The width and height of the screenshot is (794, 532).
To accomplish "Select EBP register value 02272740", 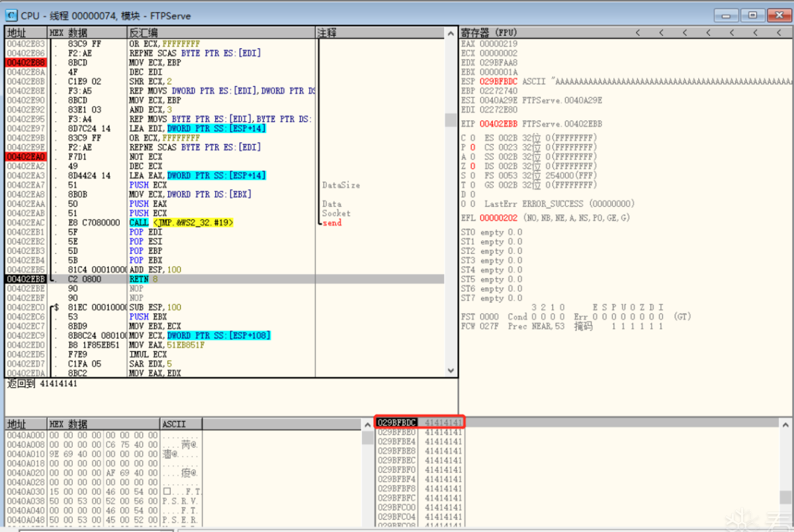I will pyautogui.click(x=498, y=91).
